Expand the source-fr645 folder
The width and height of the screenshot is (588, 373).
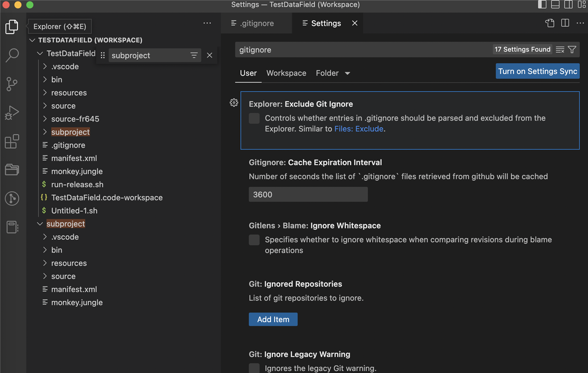(x=75, y=119)
